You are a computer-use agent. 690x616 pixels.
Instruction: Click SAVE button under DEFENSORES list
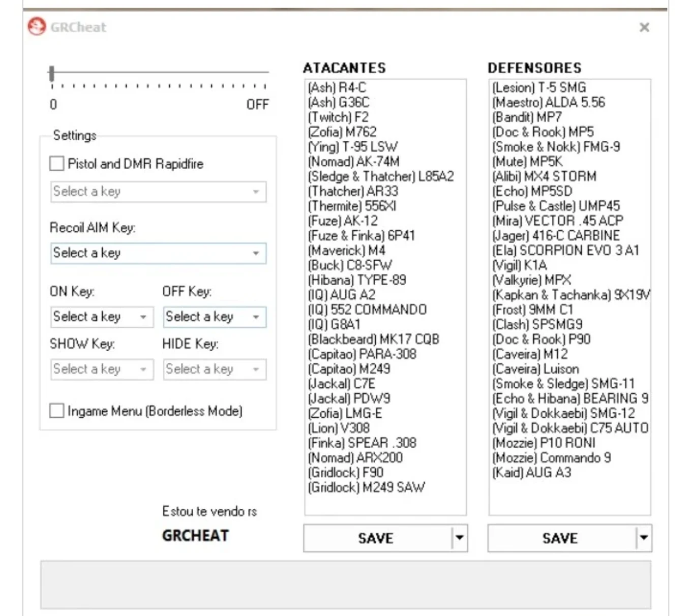tap(561, 538)
